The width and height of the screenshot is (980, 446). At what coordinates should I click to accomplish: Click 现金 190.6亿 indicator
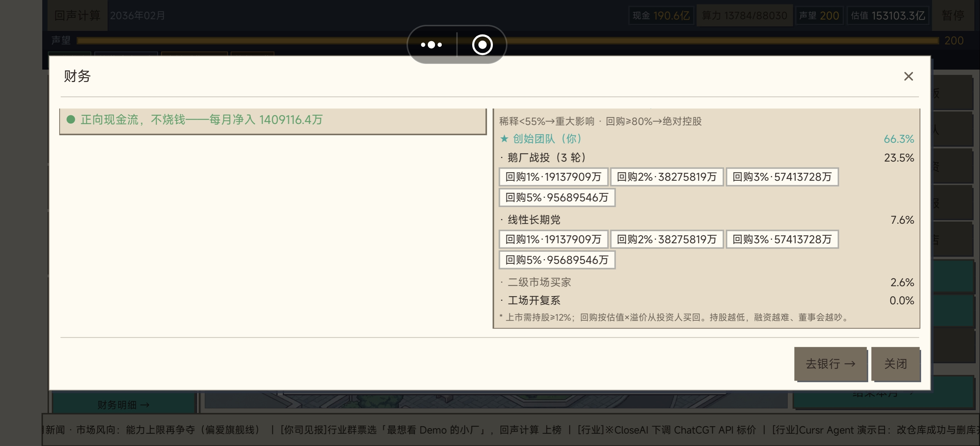pos(661,16)
